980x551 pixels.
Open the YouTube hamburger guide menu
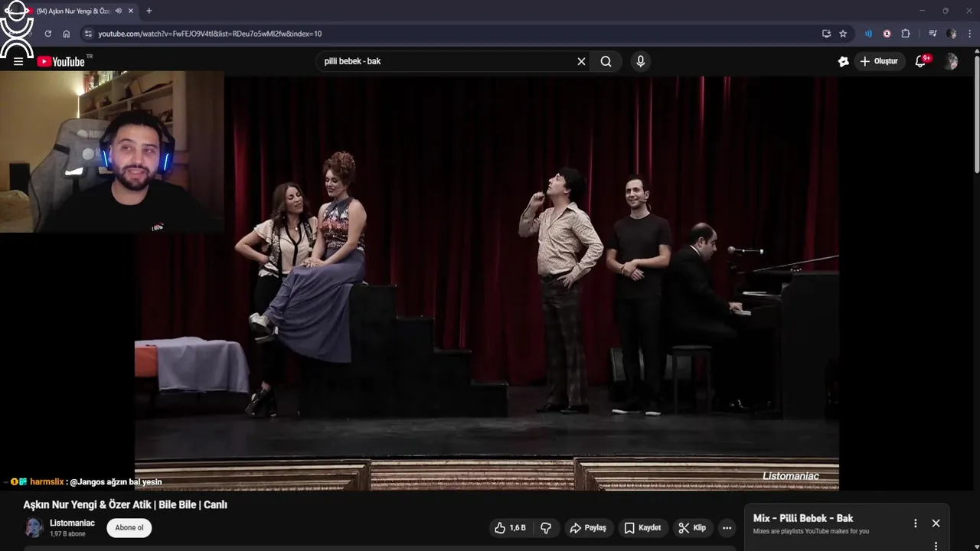coord(18,62)
